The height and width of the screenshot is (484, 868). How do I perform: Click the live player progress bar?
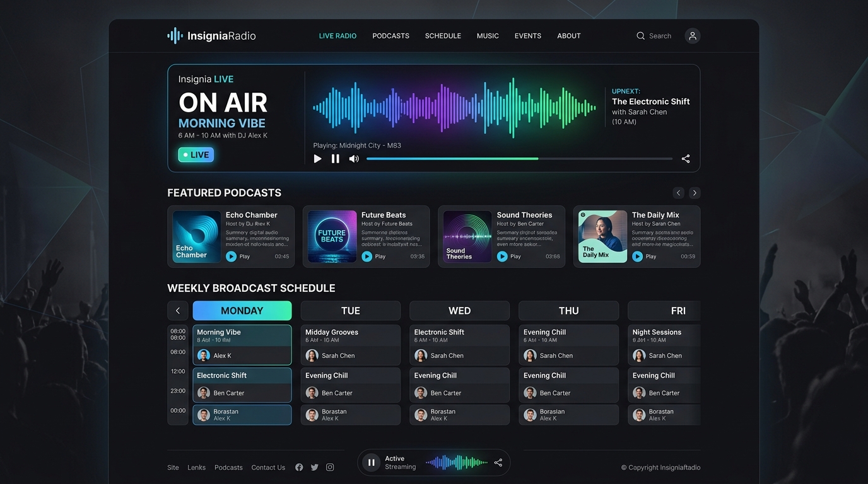coord(519,159)
